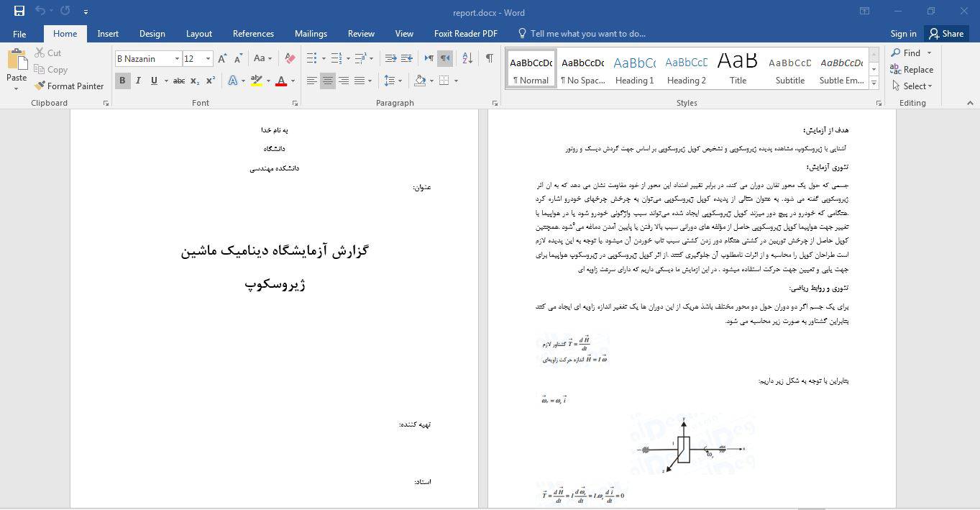
Task: Toggle Bold formatting off
Action: pos(122,81)
